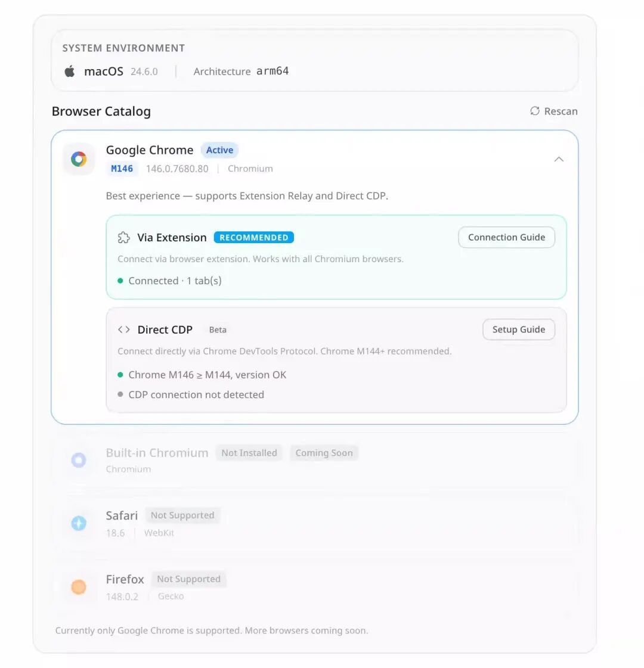
Task: Click the Coming Soon badge
Action: coord(324,453)
